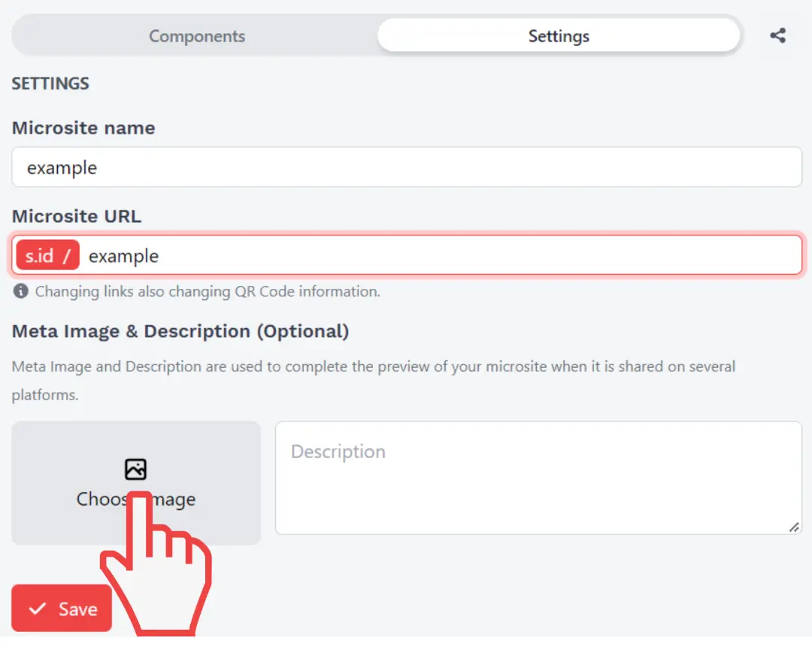The height and width of the screenshot is (650, 812).
Task: Select the Settings tab
Action: tap(559, 36)
